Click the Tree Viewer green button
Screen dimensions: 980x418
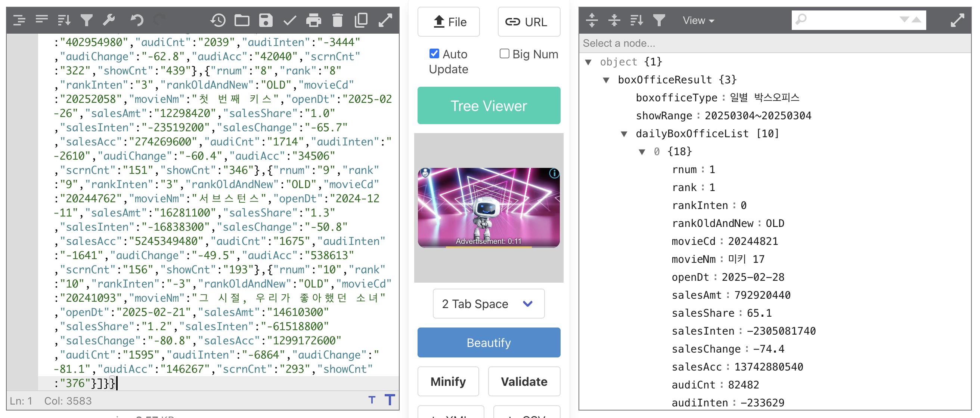pyautogui.click(x=489, y=105)
